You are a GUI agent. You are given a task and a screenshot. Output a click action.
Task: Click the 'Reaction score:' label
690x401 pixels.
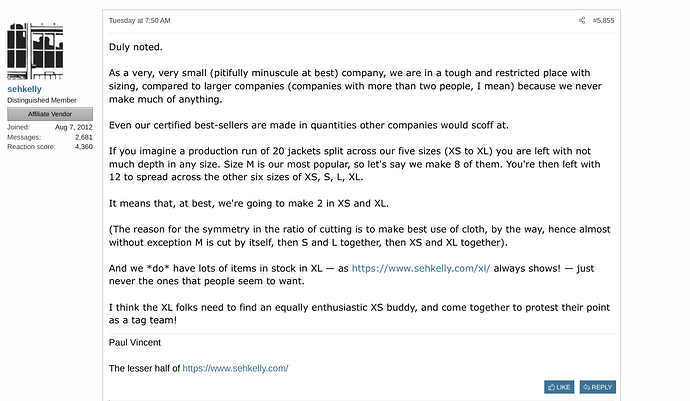coord(31,147)
